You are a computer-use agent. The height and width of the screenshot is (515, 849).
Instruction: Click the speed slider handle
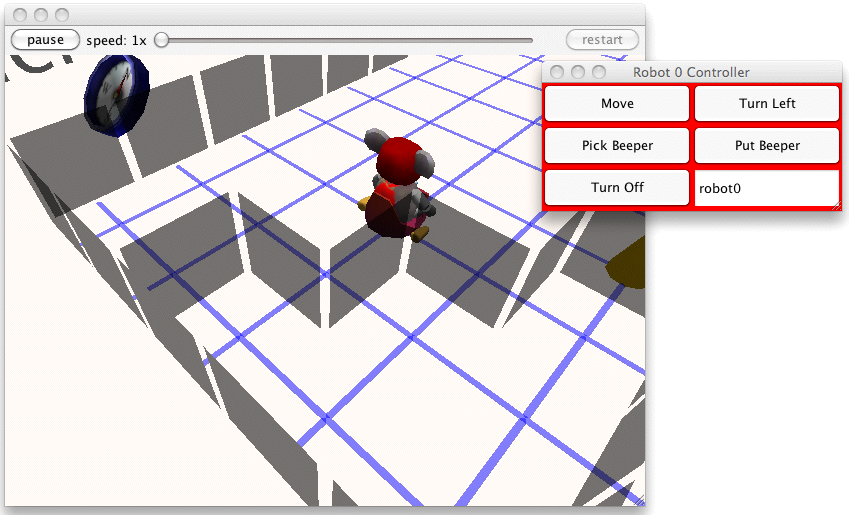click(x=161, y=40)
